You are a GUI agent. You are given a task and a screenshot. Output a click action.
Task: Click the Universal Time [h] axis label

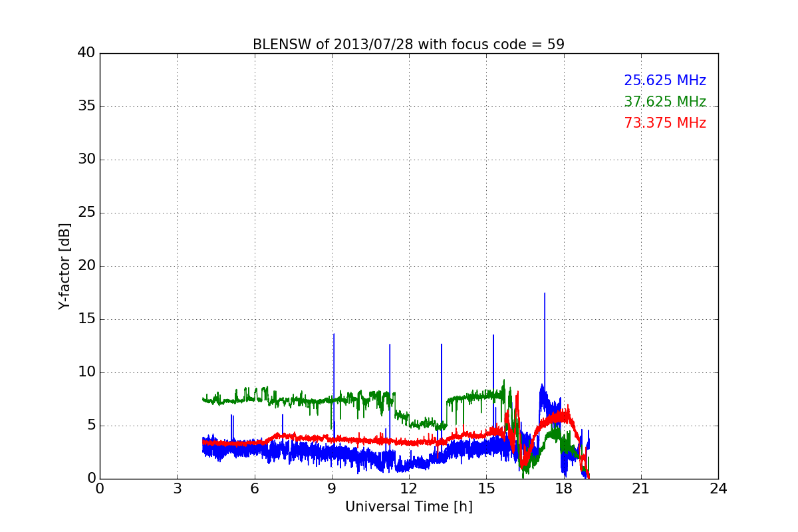(x=408, y=507)
